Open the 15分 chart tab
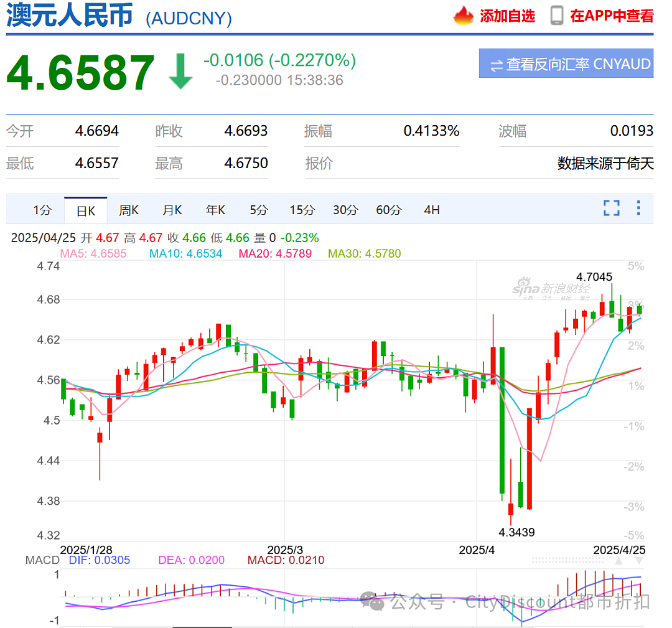Image resolution: width=672 pixels, height=628 pixels. tap(302, 210)
